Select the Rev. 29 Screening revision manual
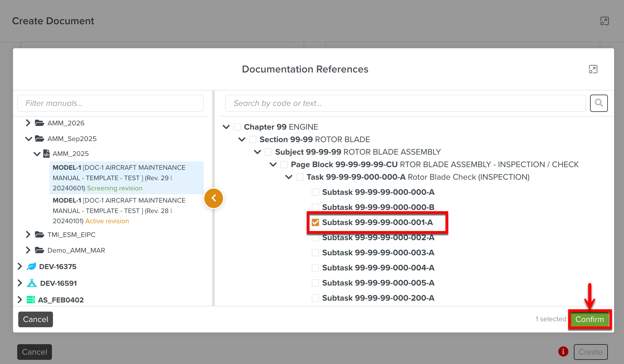 click(x=119, y=178)
